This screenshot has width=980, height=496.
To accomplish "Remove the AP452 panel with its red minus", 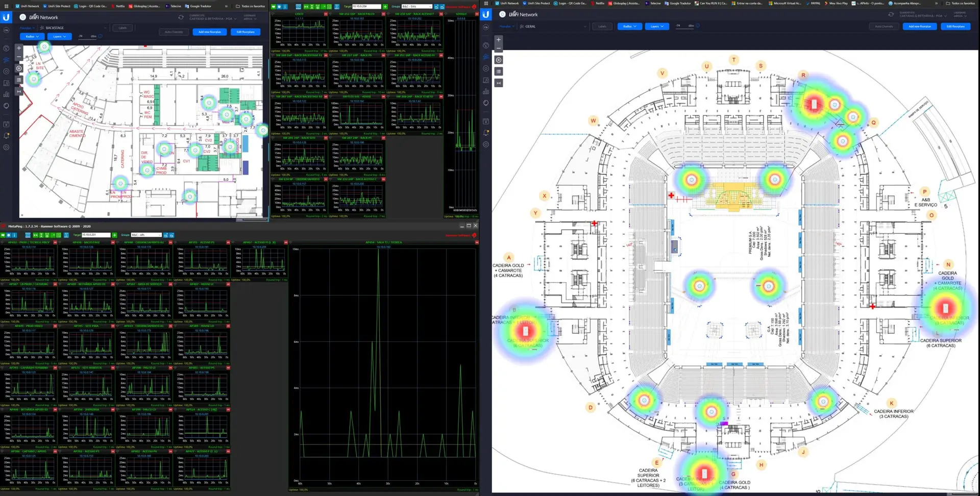I will click(55, 242).
